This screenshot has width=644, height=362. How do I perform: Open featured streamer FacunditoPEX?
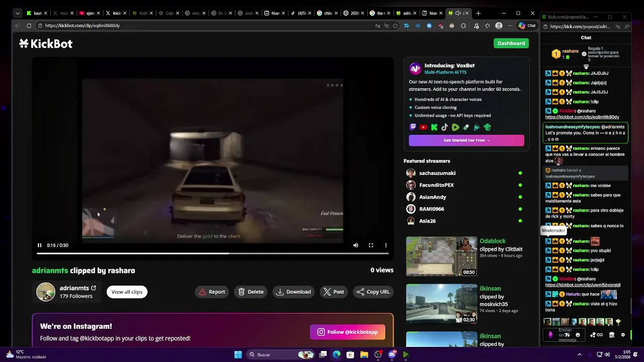point(436,185)
